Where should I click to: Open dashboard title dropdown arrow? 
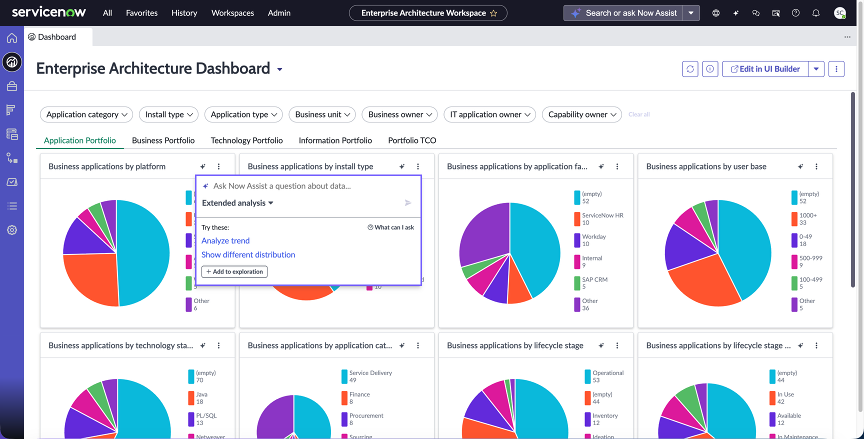click(280, 69)
